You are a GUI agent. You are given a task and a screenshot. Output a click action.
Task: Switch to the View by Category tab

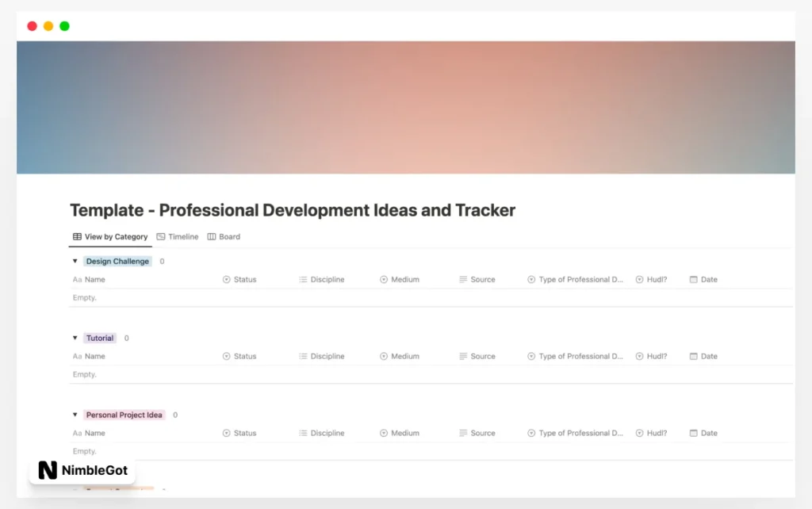pos(110,236)
